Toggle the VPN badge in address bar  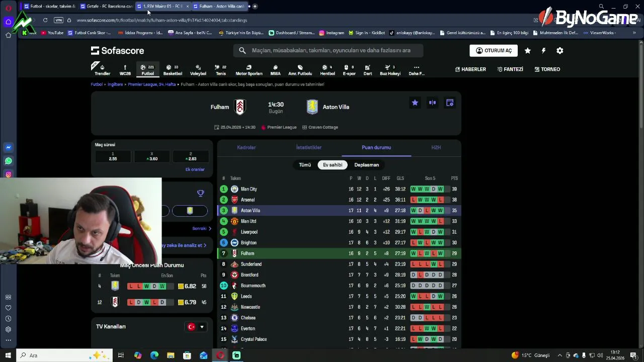coord(58,20)
